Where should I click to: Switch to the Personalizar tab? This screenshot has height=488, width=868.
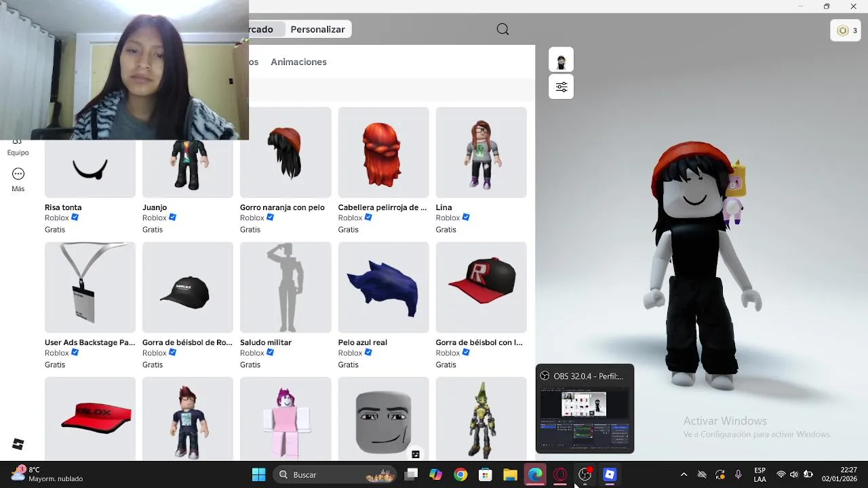click(317, 29)
